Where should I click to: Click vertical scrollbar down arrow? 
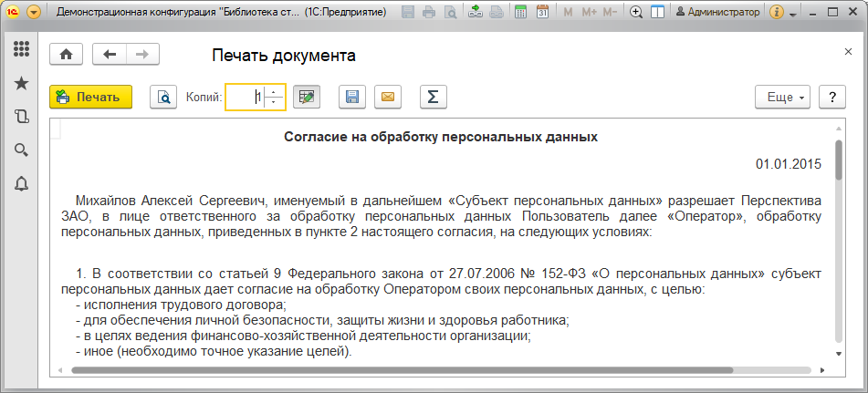pos(838,353)
